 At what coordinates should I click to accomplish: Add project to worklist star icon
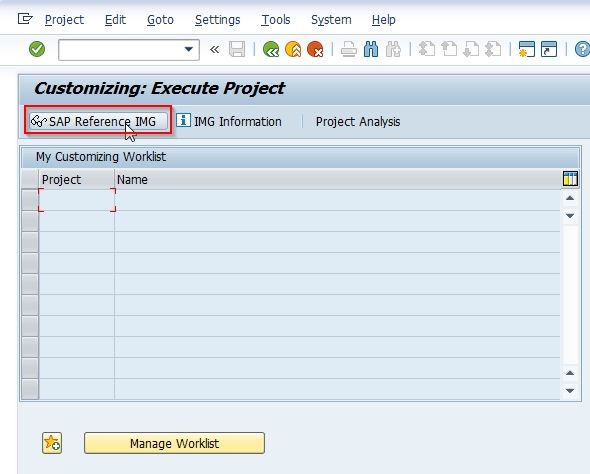click(x=52, y=443)
